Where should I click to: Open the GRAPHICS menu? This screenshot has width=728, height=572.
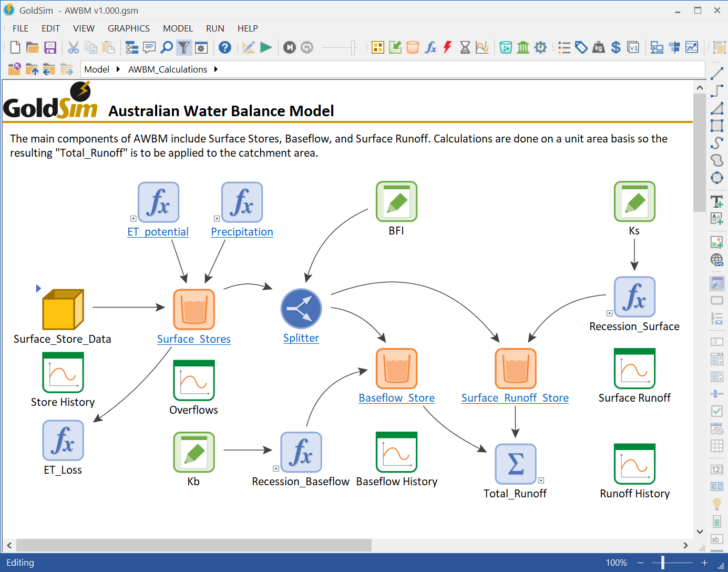click(x=129, y=28)
